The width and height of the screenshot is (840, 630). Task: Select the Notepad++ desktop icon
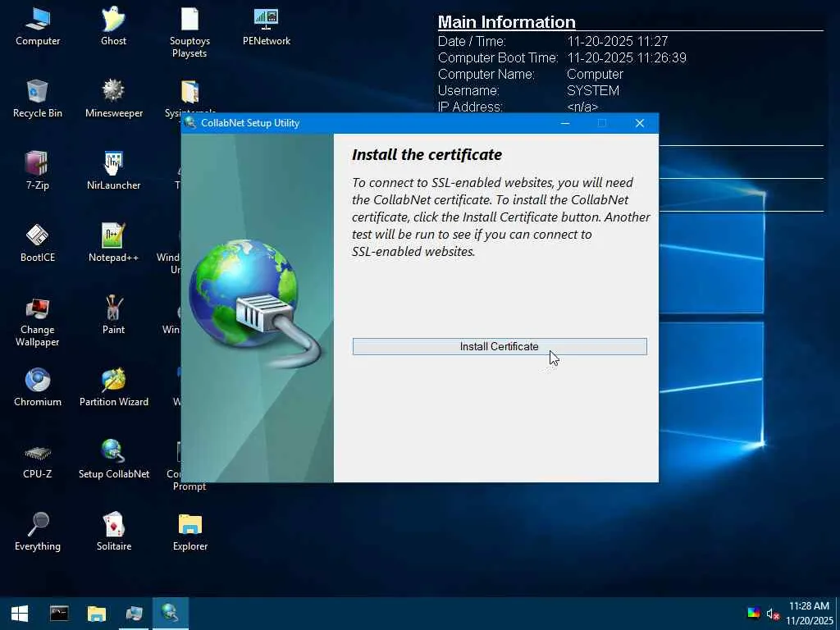(x=113, y=244)
